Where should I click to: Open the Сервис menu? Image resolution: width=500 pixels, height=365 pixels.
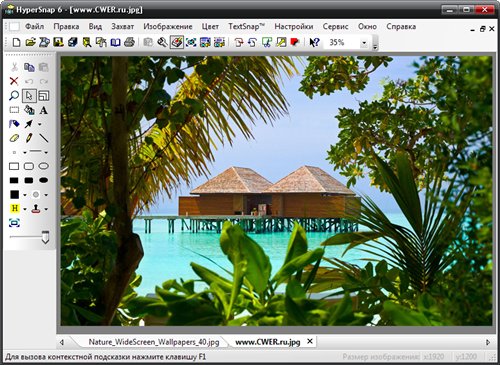(x=335, y=26)
